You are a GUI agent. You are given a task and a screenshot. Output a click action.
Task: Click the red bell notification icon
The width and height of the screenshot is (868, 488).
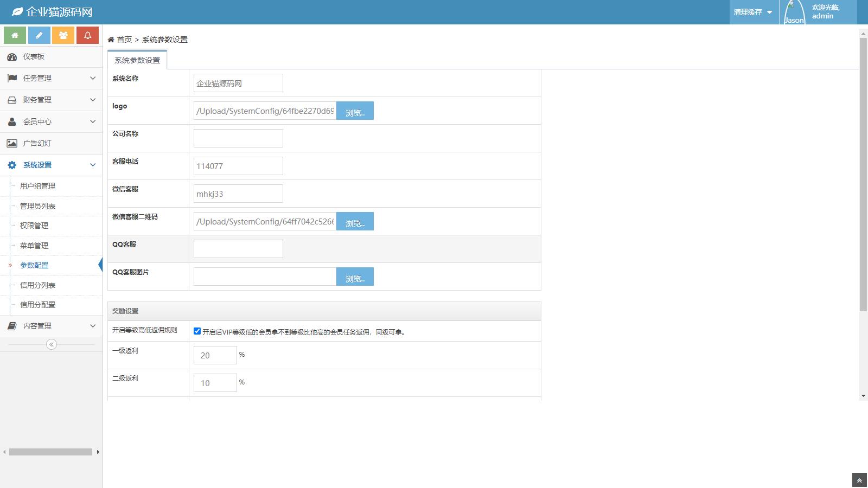[87, 35]
